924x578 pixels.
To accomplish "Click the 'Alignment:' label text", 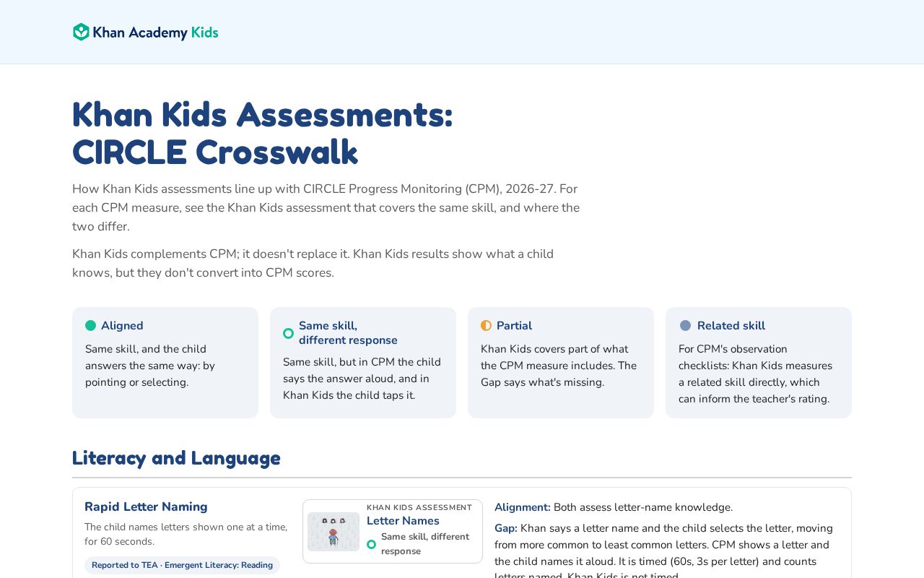I will pyautogui.click(x=523, y=507).
